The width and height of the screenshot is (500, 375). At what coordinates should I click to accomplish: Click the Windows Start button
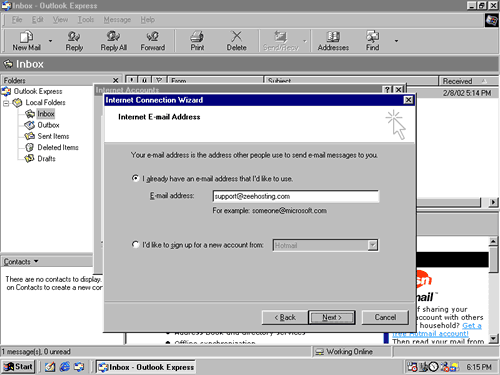click(x=18, y=367)
